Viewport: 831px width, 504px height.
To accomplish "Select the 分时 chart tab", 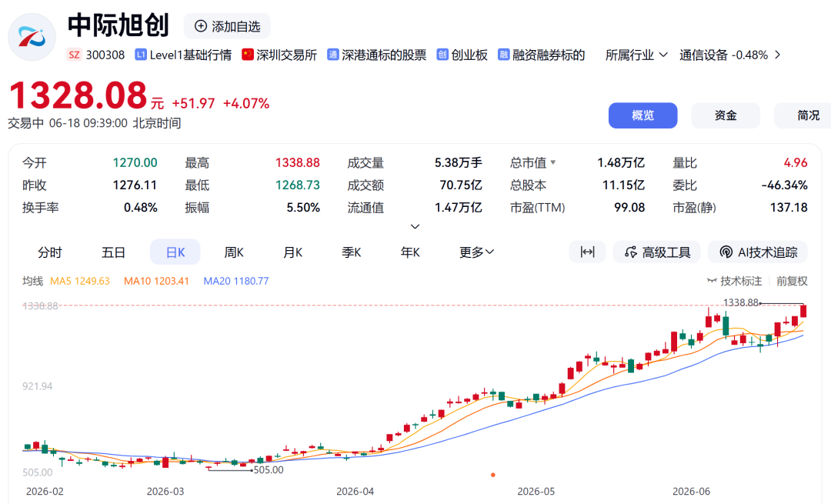I will tap(50, 252).
